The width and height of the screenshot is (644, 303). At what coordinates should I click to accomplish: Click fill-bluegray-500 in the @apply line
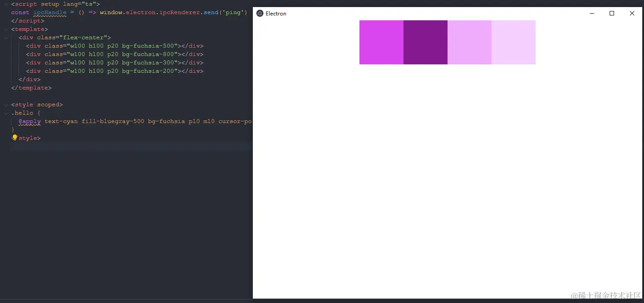[x=113, y=121]
